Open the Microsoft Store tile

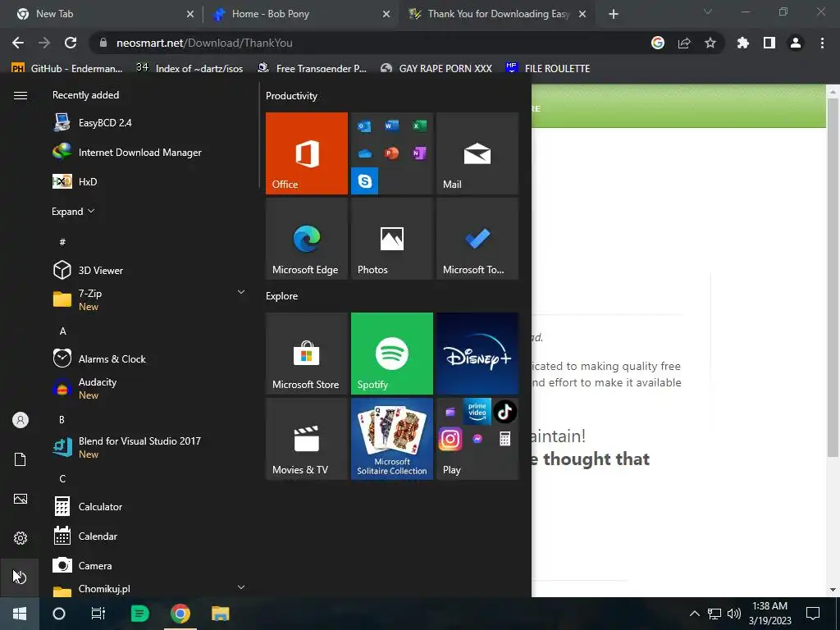(307, 354)
